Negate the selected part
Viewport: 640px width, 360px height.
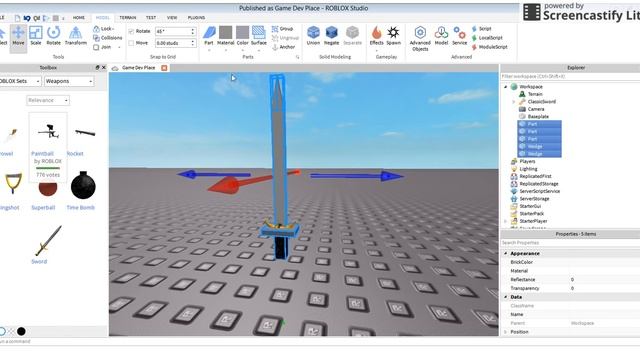pyautogui.click(x=331, y=36)
